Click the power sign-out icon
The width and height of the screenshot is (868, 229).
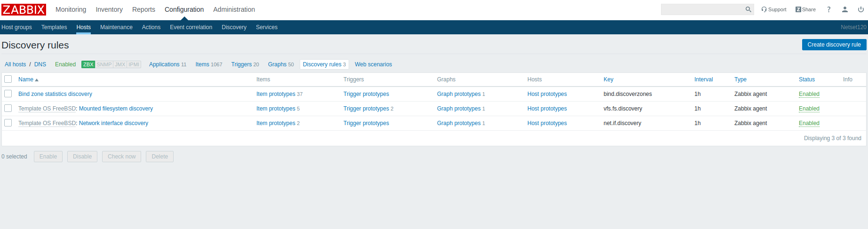pos(861,9)
